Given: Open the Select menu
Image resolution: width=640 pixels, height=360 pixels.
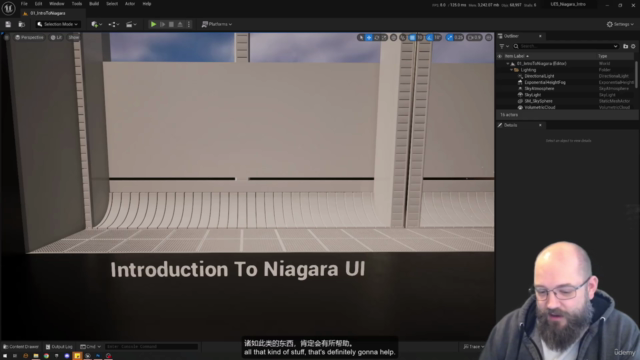Looking at the screenshot, I should [112, 4].
